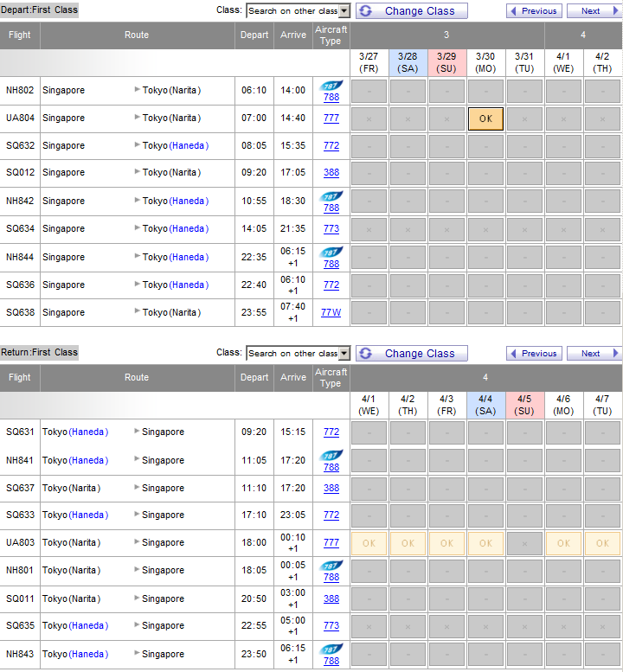Click flight number UA803
The image size is (623, 672).
pos(20,542)
